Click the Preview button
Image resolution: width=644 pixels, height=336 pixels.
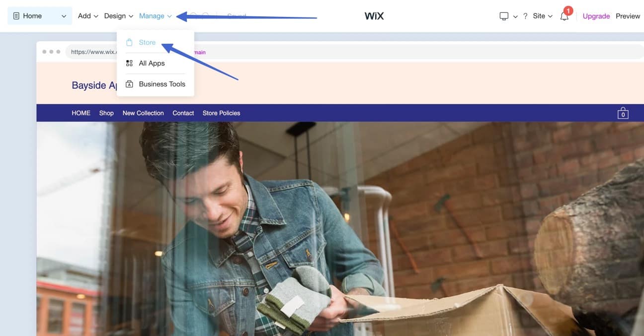click(628, 15)
